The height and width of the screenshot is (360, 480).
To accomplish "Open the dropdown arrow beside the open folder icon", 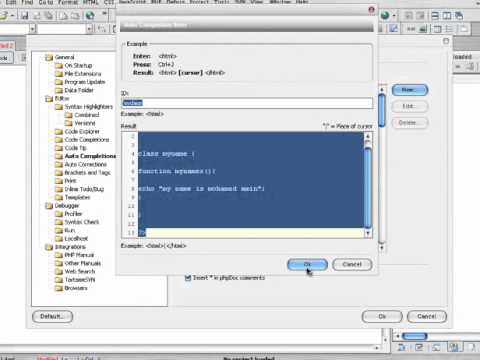I will click(x=12, y=15).
